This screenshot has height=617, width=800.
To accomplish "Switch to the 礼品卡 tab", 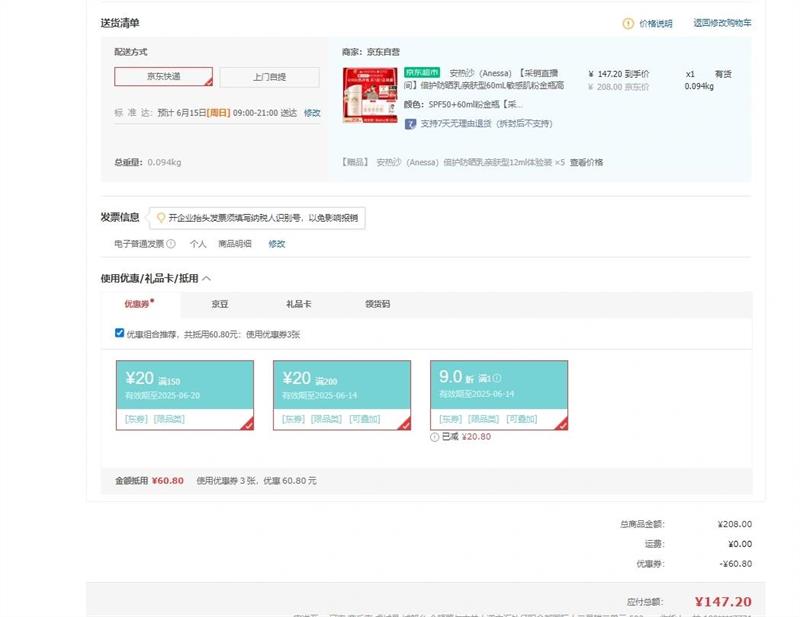I will click(298, 304).
